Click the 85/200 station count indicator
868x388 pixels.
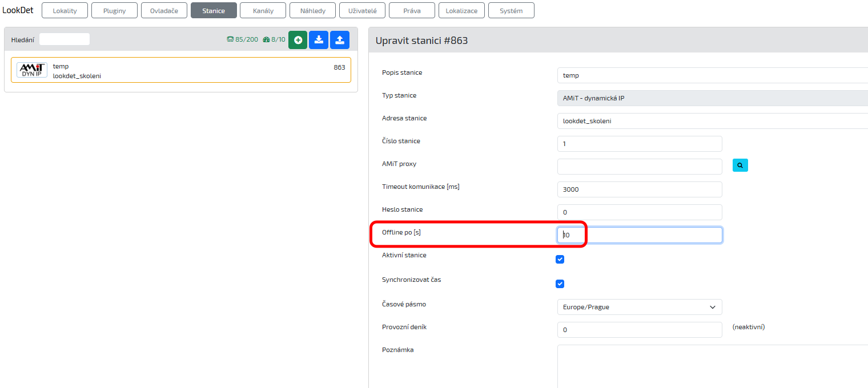pyautogui.click(x=242, y=40)
